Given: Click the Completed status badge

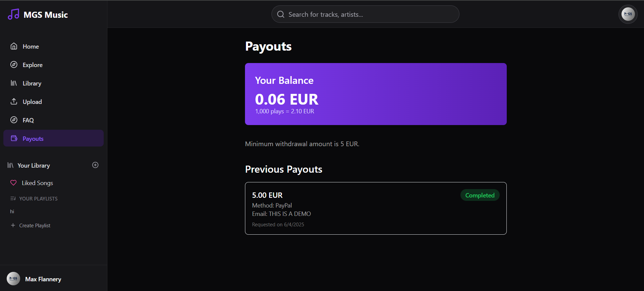Looking at the screenshot, I should pyautogui.click(x=480, y=195).
